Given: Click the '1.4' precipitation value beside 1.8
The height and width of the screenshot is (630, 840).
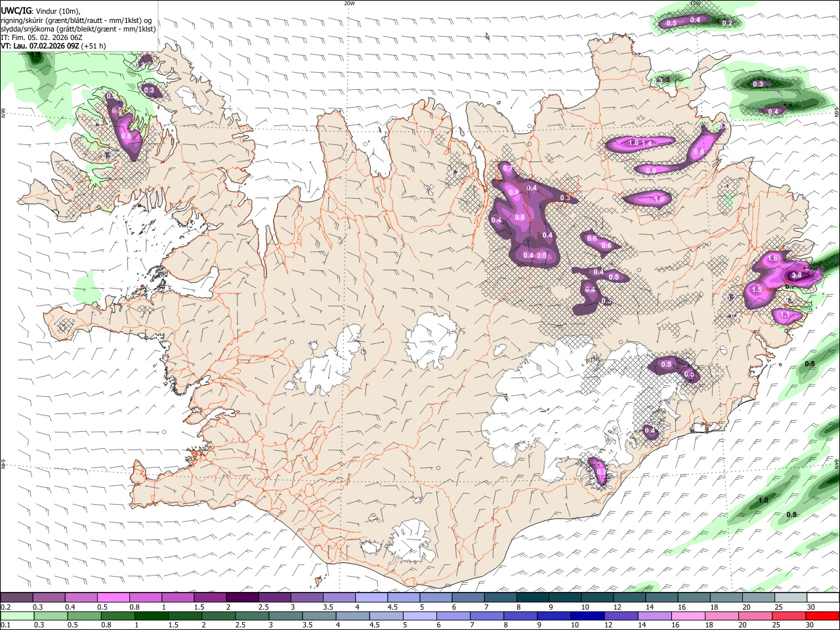Looking at the screenshot, I should (646, 143).
